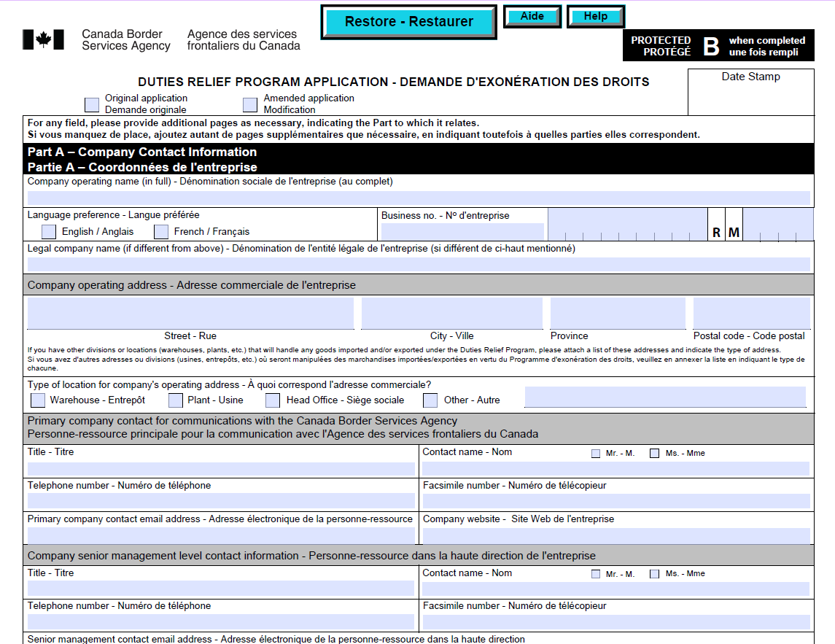Click senior management Contact name - Nom field

615,588
